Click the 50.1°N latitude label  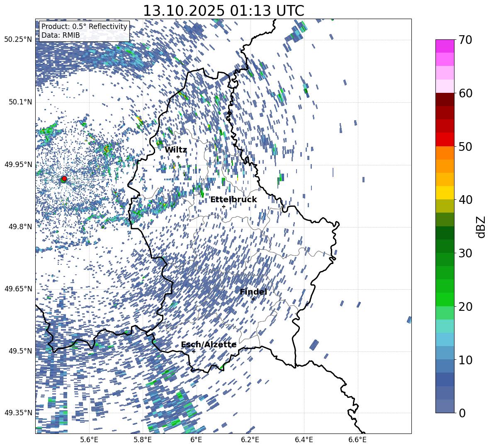20,102
